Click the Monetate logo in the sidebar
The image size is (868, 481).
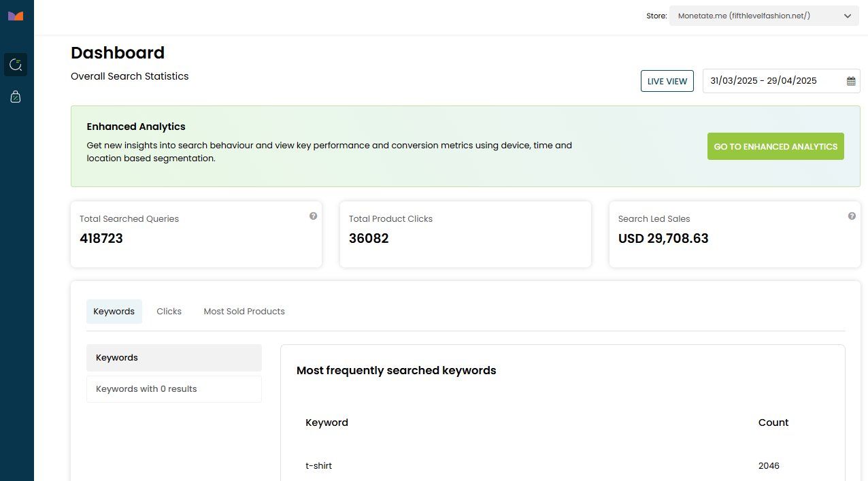pos(16,16)
